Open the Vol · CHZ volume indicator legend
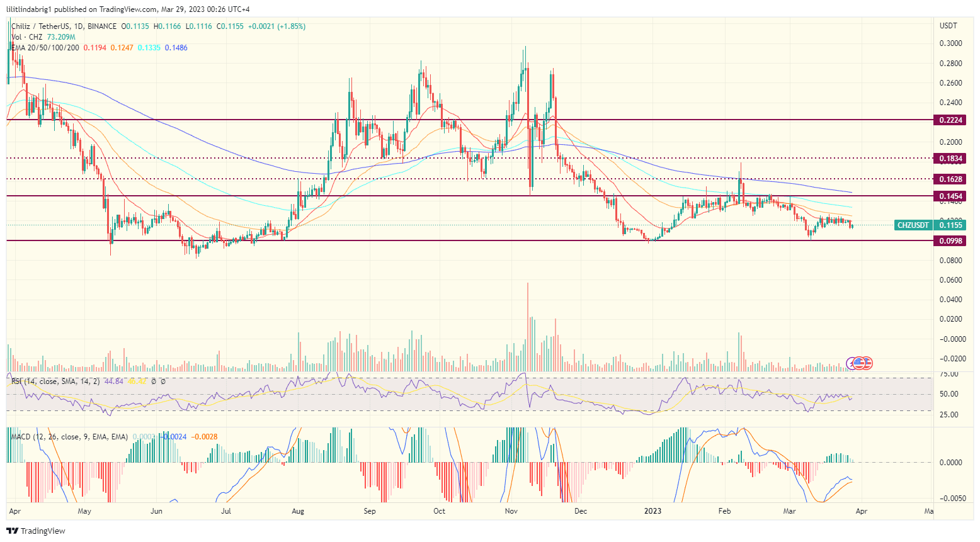 click(x=26, y=37)
